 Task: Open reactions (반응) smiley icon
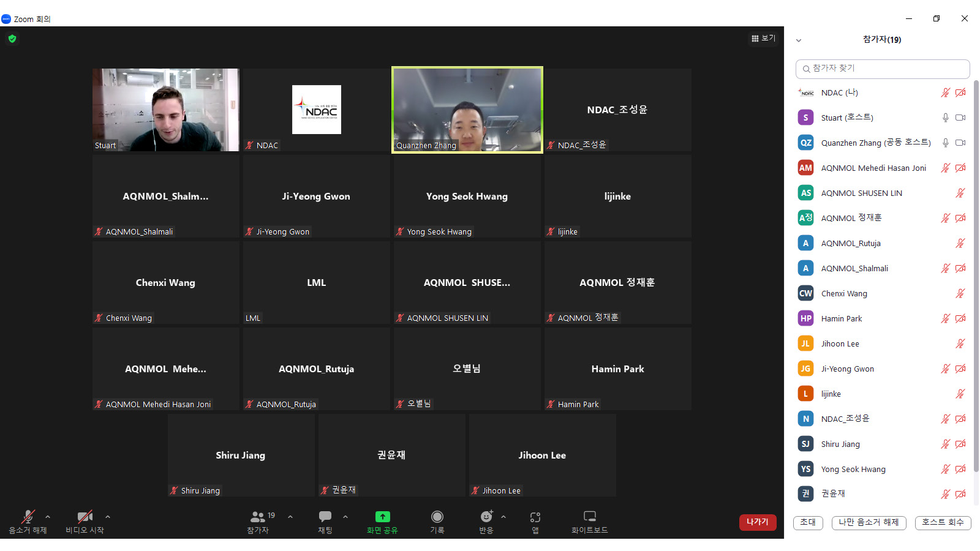click(486, 517)
